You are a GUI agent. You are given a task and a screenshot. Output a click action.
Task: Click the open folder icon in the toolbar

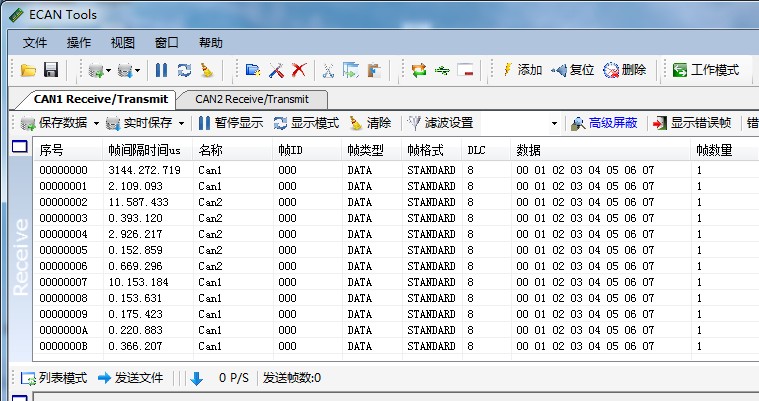pyautogui.click(x=28, y=70)
